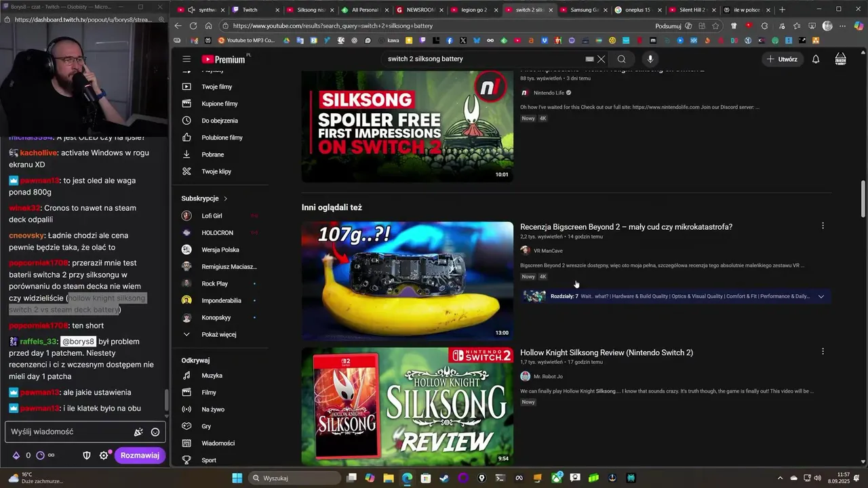Open the Bits cheer icon in chat
This screenshot has height=488, width=868.
pos(16,455)
